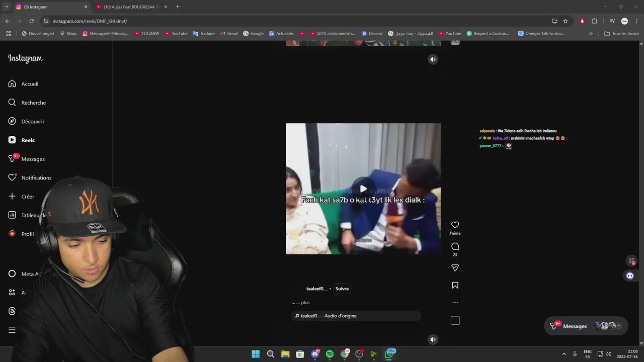Click yasser_0777 in stream chat
Image resolution: width=644 pixels, height=362 pixels.
coord(490,146)
